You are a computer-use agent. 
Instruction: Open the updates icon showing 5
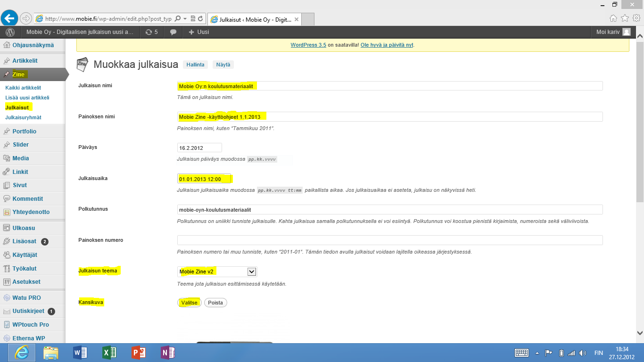coord(151,32)
